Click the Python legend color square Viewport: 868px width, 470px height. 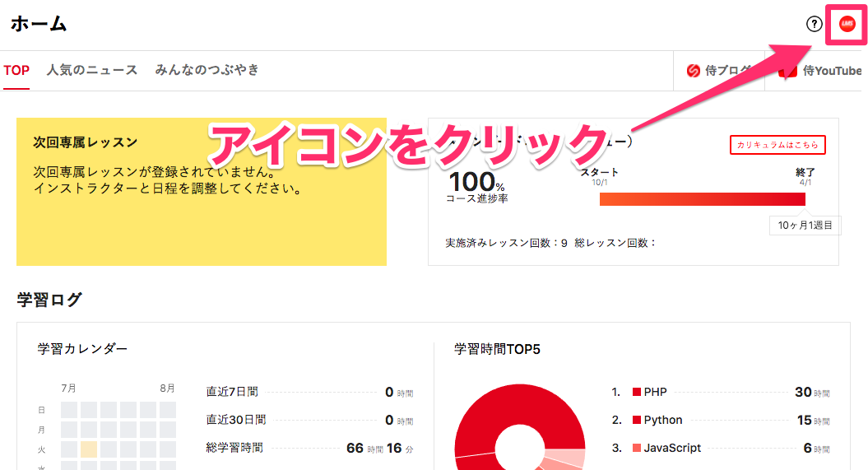click(636, 421)
